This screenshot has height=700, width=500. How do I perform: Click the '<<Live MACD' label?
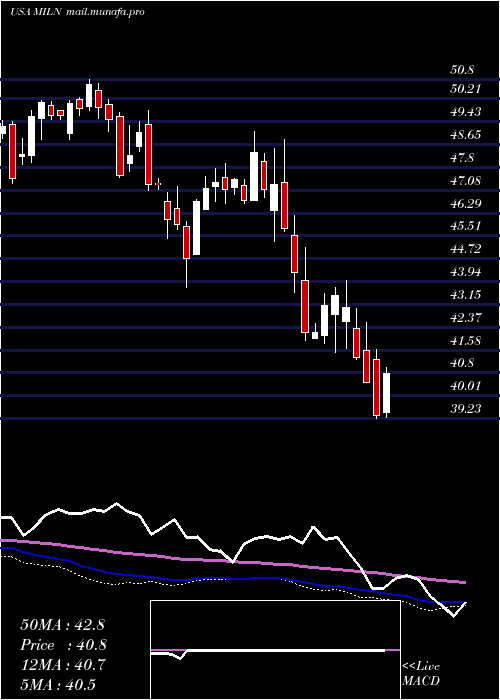click(421, 674)
